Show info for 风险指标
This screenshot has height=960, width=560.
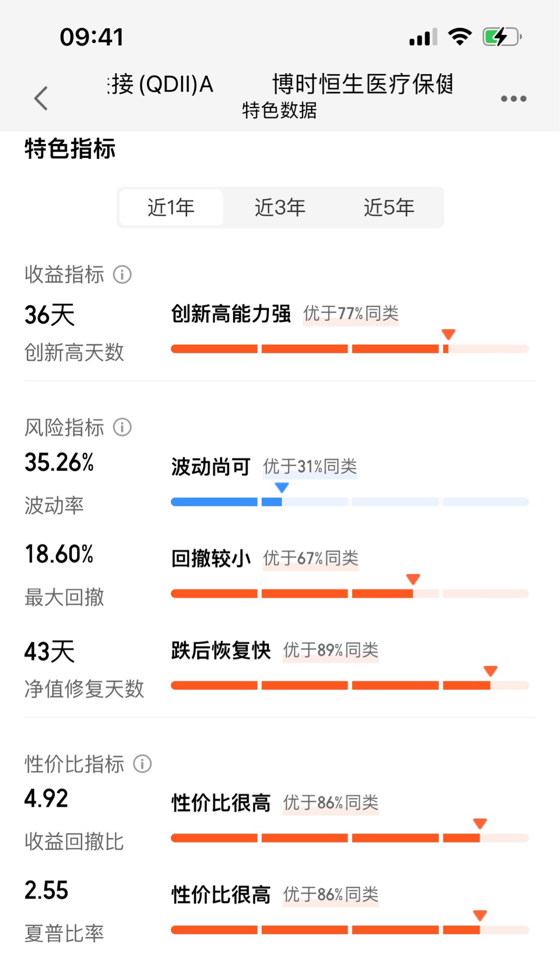pyautogui.click(x=122, y=427)
